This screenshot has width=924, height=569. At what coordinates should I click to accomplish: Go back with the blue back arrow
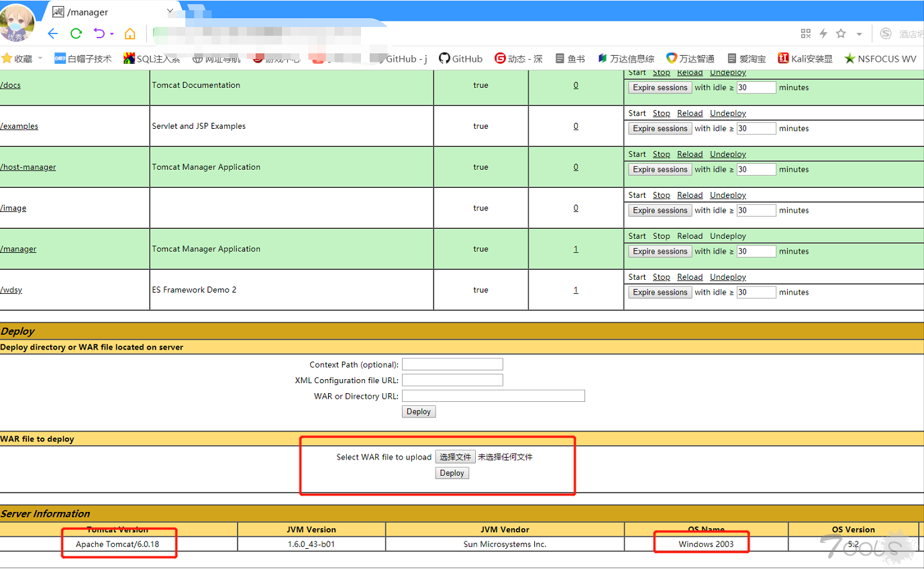[x=53, y=34]
